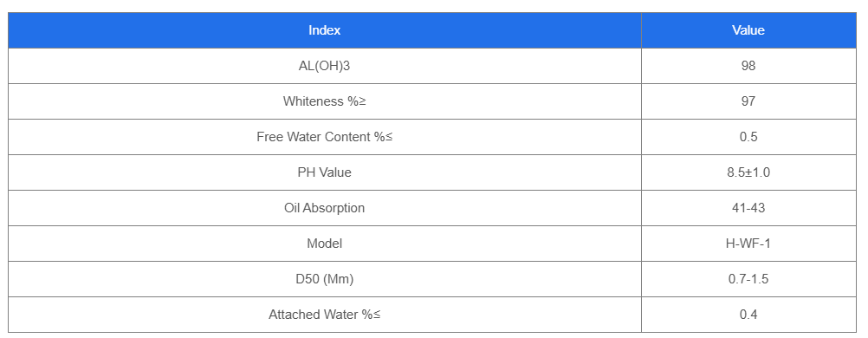Image resolution: width=868 pixels, height=338 pixels.
Task: Click the Whiteness %≥ cell
Action: point(324,101)
